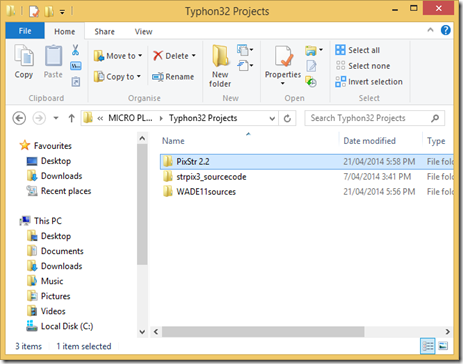This screenshot has height=364, width=463.
Task: Click the Cut scissors icon
Action: tap(76, 50)
